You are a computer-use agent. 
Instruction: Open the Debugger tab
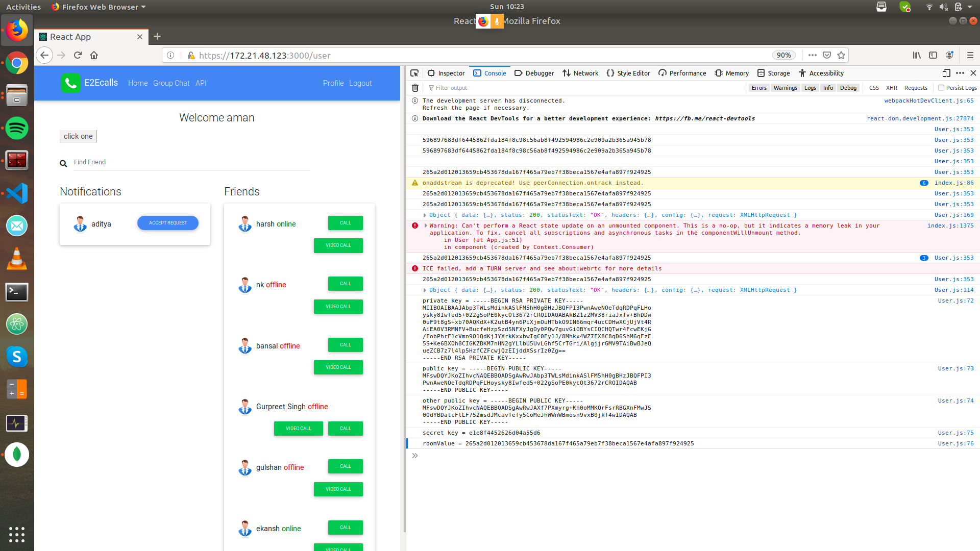click(x=534, y=73)
